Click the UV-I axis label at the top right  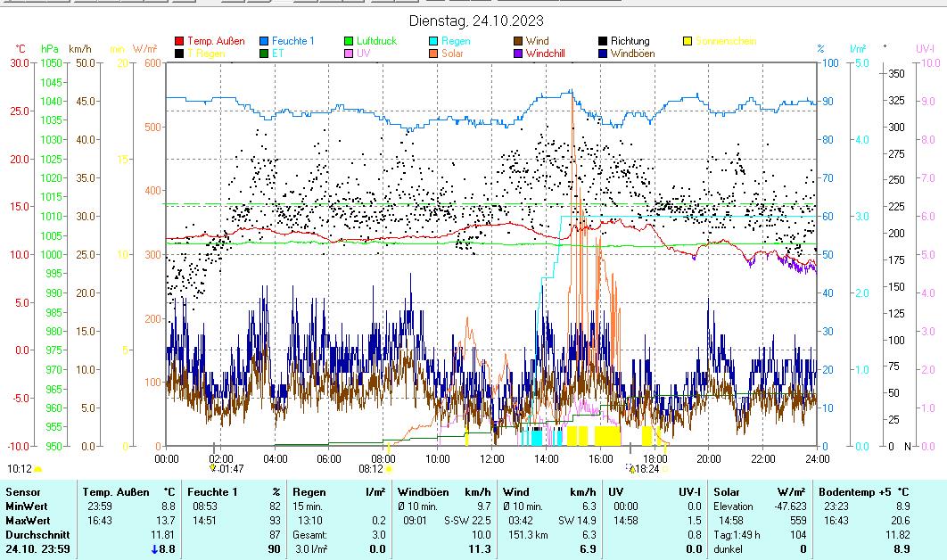925,49
